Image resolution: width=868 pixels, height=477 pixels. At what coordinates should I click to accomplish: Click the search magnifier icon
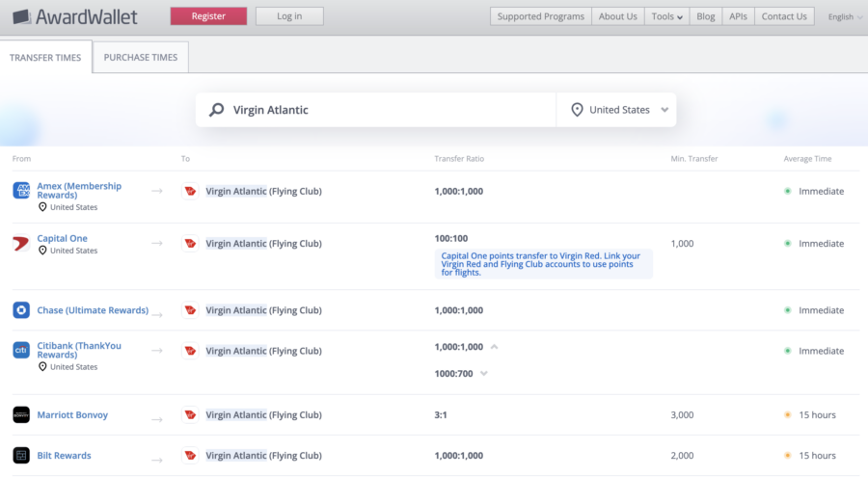tap(216, 110)
